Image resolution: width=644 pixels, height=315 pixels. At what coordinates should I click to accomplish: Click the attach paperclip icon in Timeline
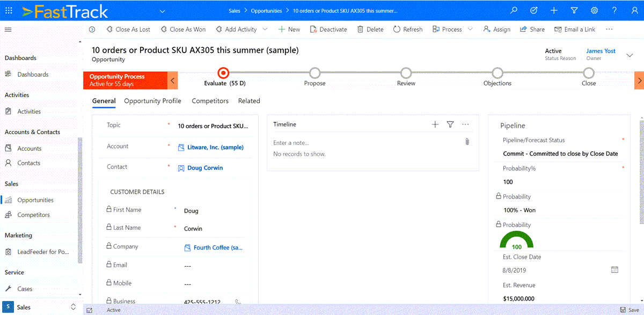[x=467, y=142]
